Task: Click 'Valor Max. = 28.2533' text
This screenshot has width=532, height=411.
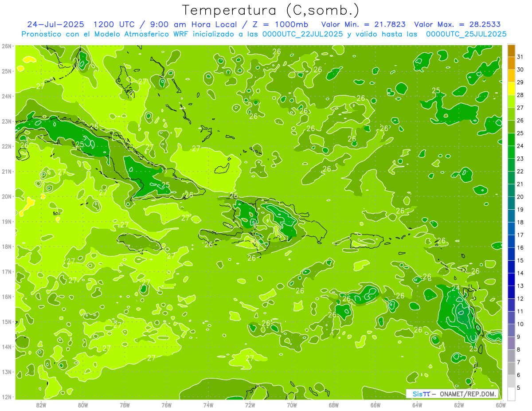Action: click(x=458, y=24)
